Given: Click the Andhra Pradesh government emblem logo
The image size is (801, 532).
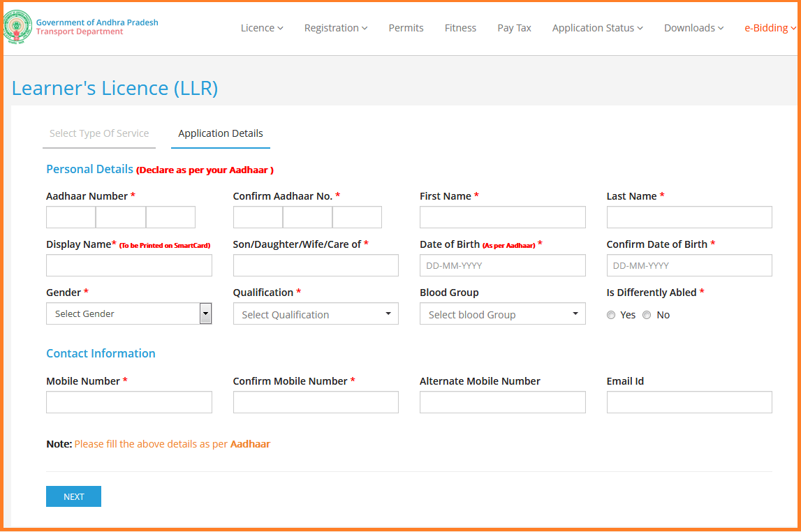Looking at the screenshot, I should pos(17,27).
